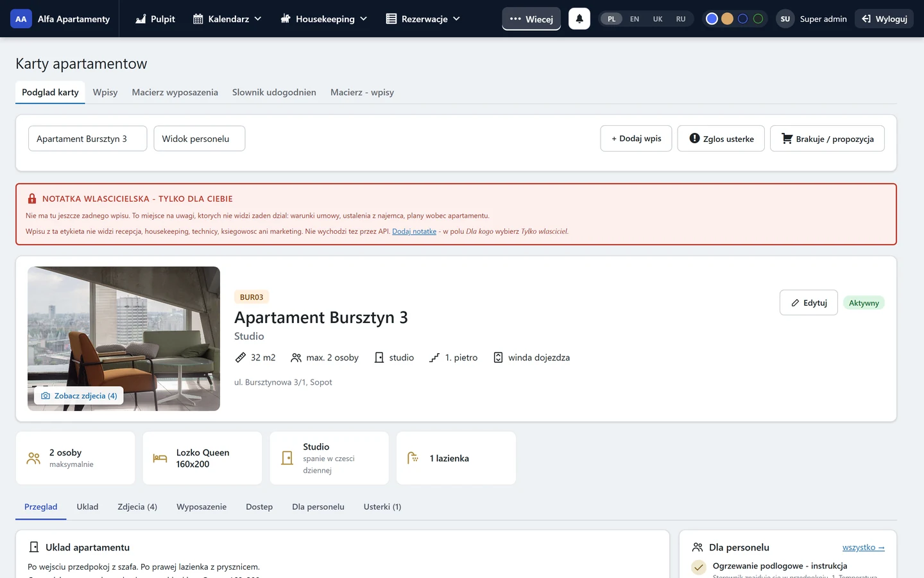
Task: Open the Zdjecia (4) tab
Action: coord(137,507)
